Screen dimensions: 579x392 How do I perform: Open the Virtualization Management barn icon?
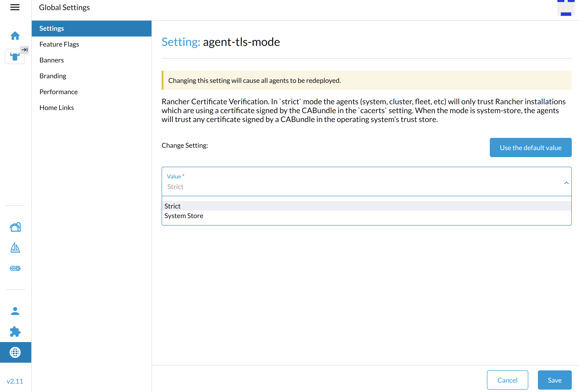point(15,227)
